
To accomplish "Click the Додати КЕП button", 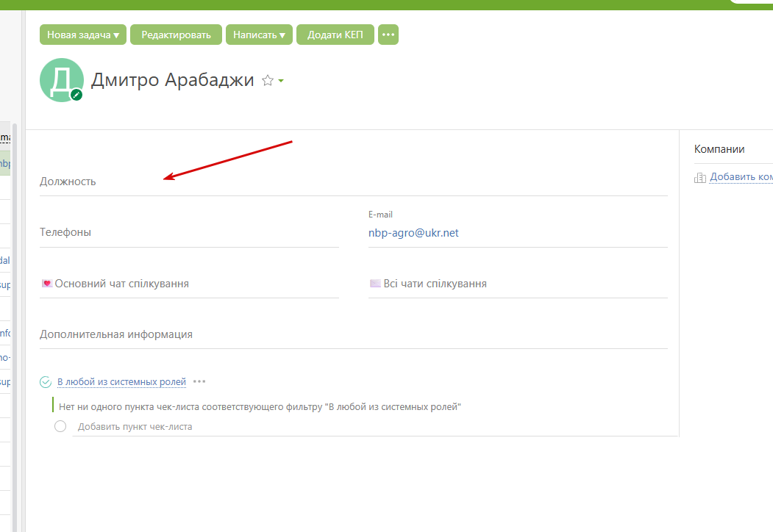I will click(x=335, y=35).
